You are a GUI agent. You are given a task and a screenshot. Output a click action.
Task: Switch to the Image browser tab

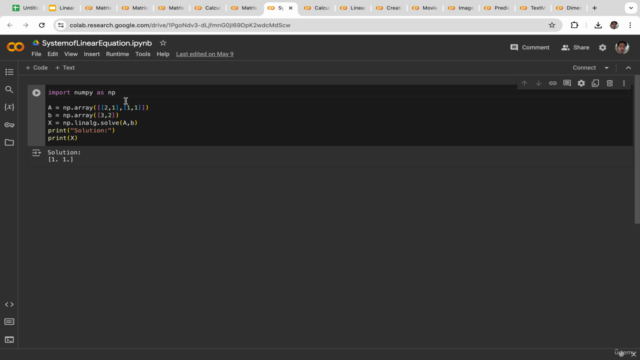(x=461, y=8)
